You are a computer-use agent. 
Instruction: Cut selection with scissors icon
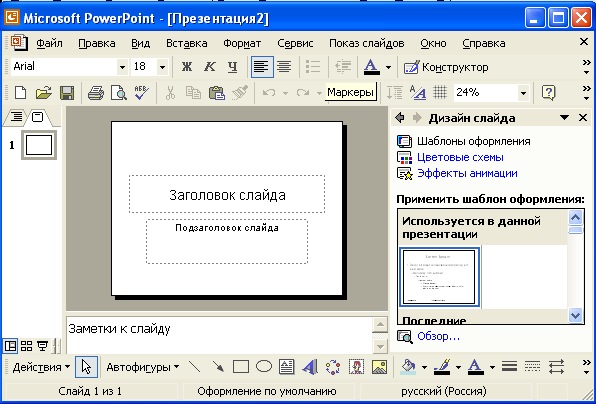[x=171, y=92]
